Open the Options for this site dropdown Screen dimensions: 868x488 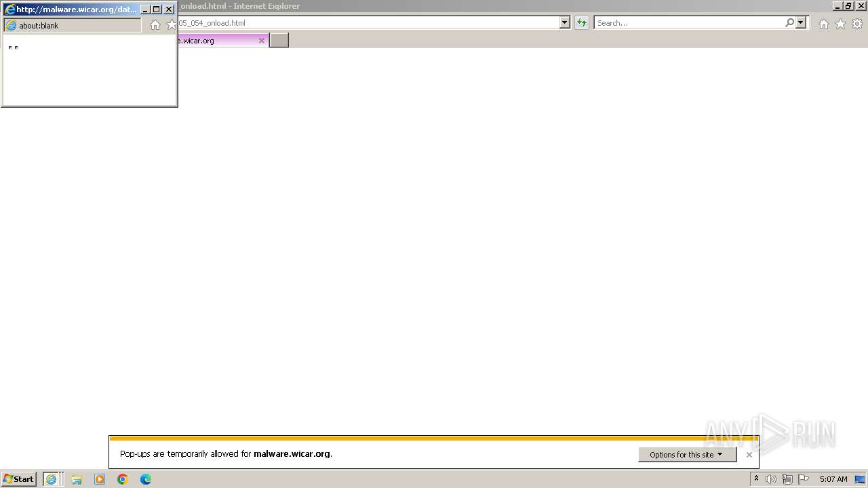pyautogui.click(x=687, y=454)
